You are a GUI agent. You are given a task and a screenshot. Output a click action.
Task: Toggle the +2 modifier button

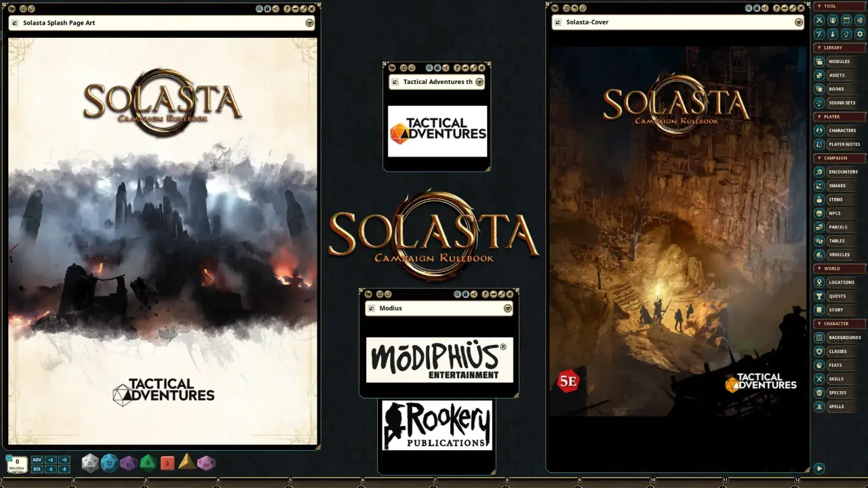point(50,460)
